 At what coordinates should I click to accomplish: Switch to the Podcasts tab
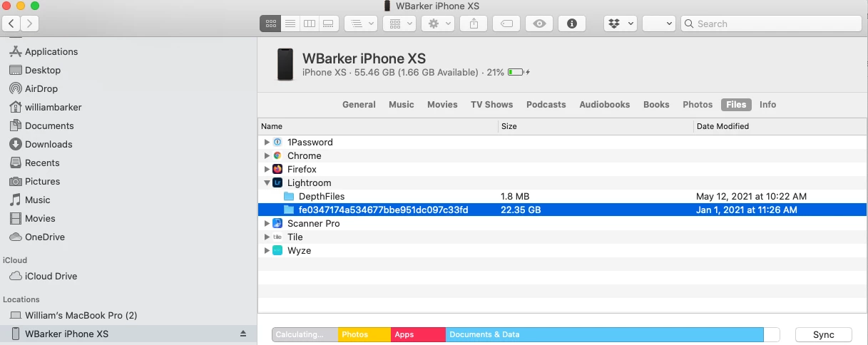(x=546, y=104)
